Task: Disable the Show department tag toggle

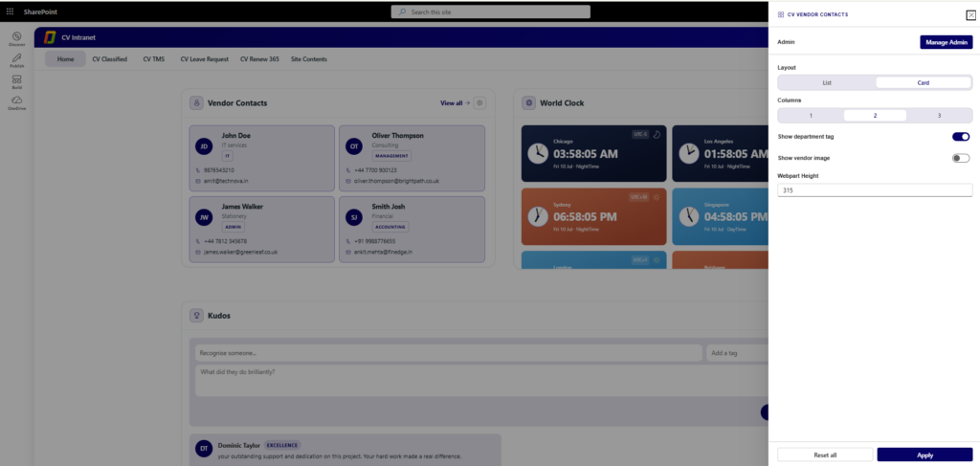Action: (x=961, y=137)
